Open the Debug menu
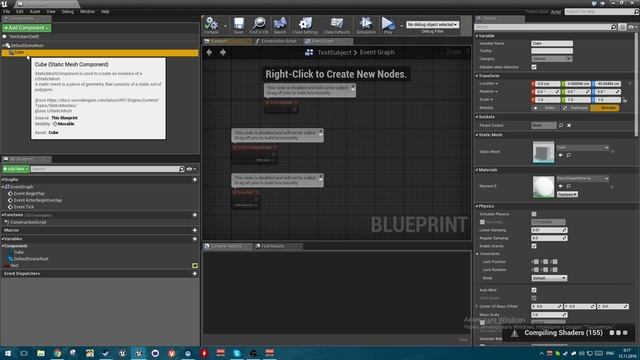640x360 pixels. coord(68,11)
